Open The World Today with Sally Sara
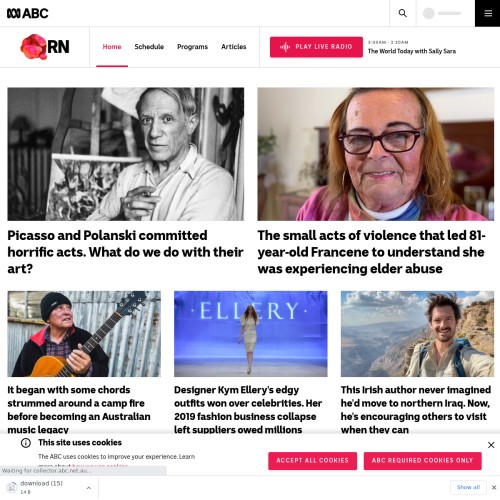 (x=412, y=51)
